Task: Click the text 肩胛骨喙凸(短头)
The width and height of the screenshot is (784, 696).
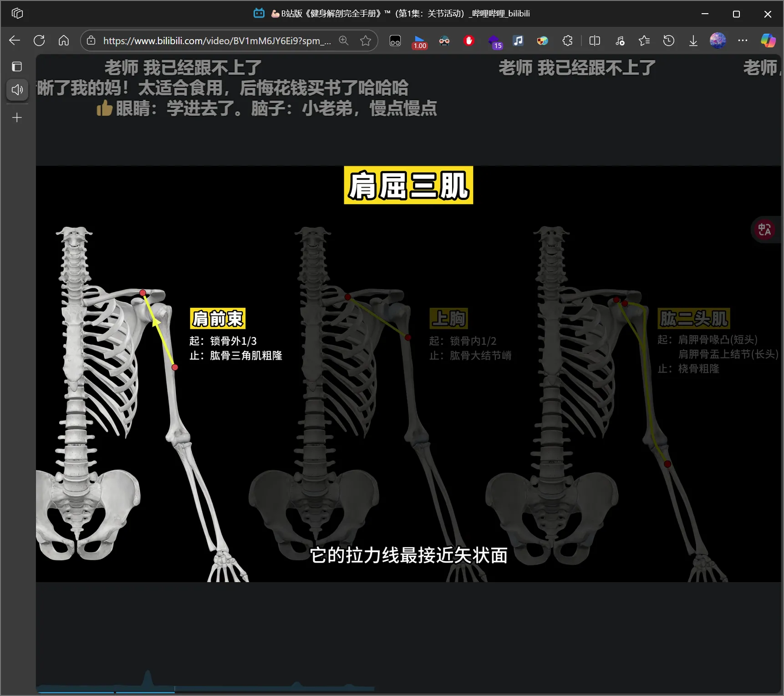Action: tap(718, 339)
